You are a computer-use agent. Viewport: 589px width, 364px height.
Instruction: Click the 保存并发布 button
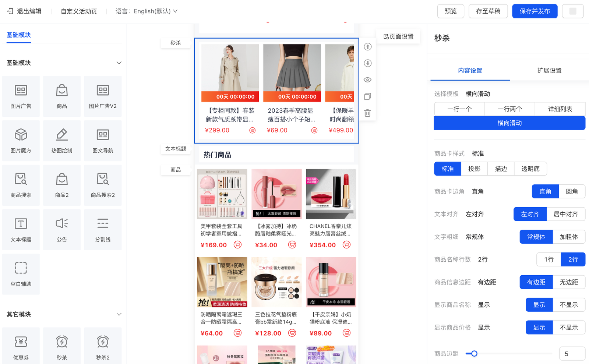coord(535,11)
